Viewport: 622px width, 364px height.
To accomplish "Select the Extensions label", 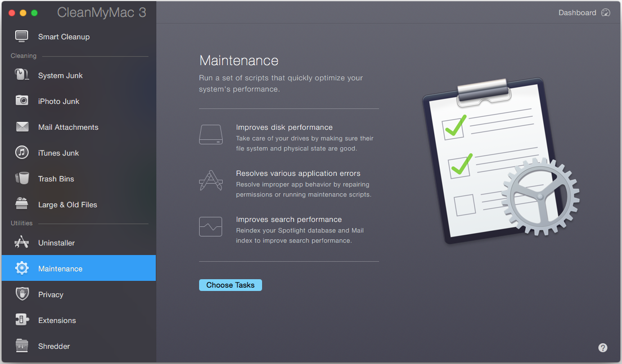I will coord(57,320).
